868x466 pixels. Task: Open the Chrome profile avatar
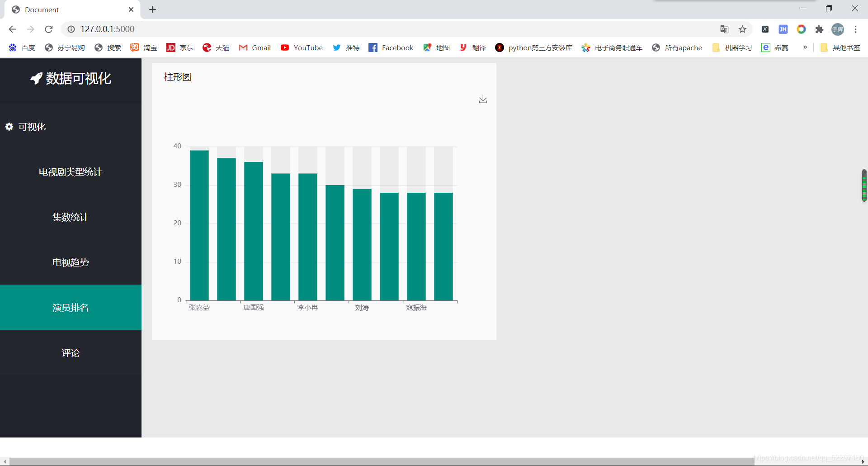[838, 29]
